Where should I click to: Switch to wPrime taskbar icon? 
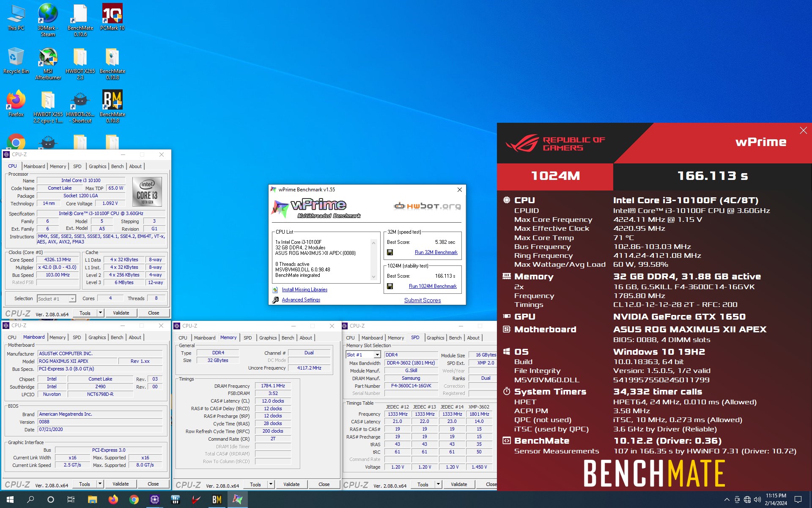(237, 500)
